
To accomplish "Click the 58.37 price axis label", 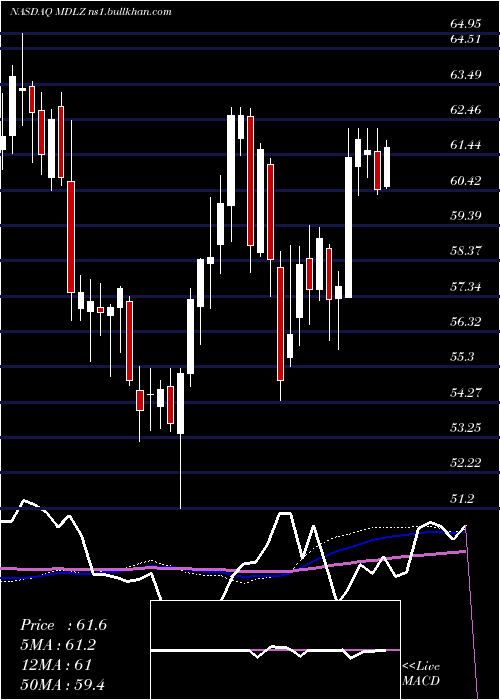I will tap(466, 251).
